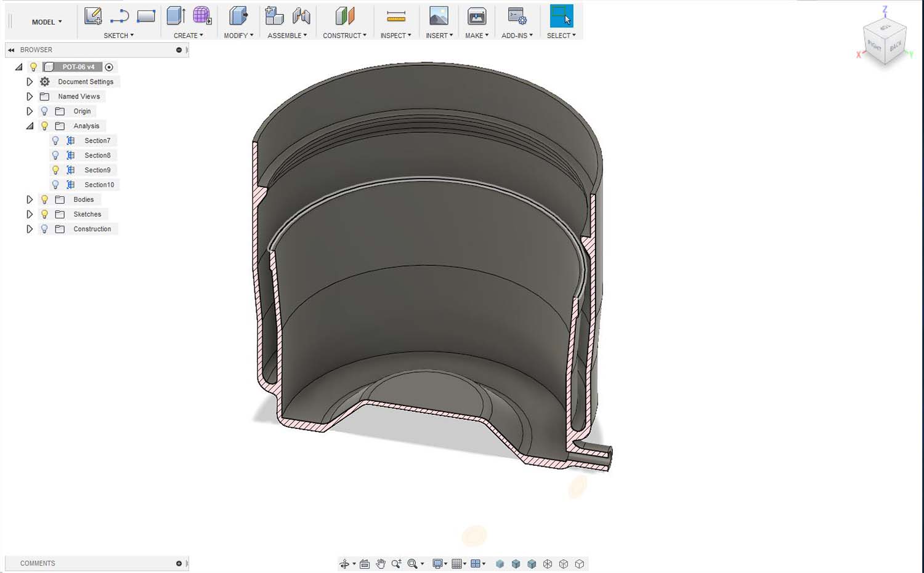Open the INSERT menu

click(x=439, y=36)
